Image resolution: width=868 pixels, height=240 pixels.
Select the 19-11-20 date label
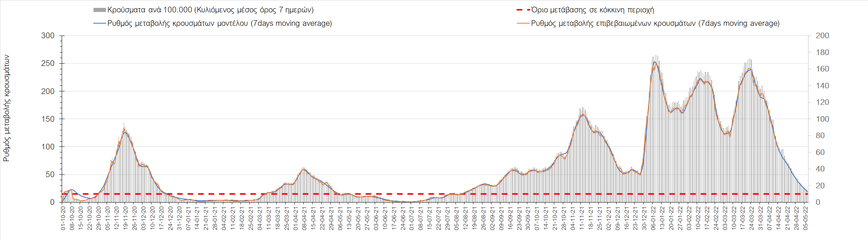(x=126, y=218)
